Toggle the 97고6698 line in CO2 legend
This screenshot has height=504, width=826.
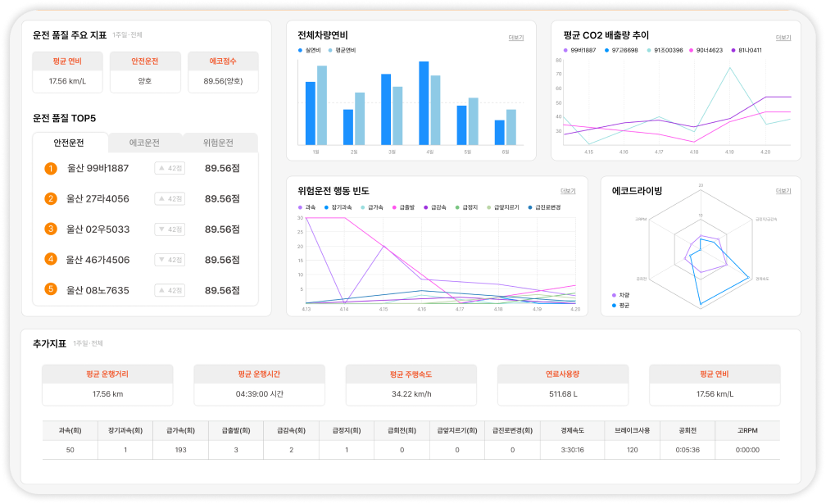pos(621,51)
